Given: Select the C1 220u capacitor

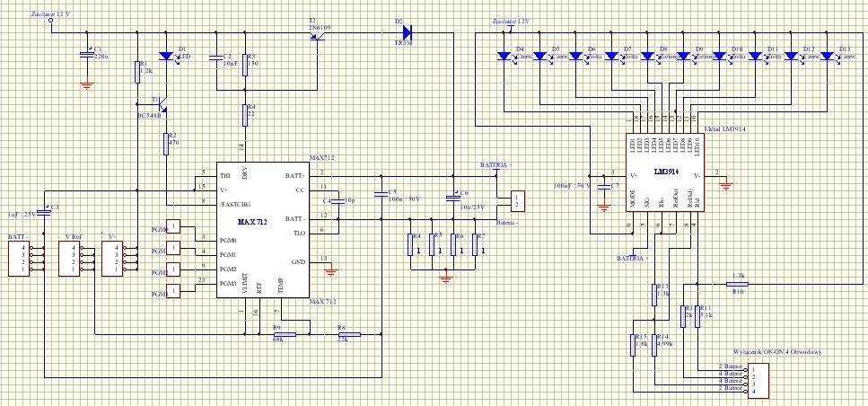Looking at the screenshot, I should (87, 55).
